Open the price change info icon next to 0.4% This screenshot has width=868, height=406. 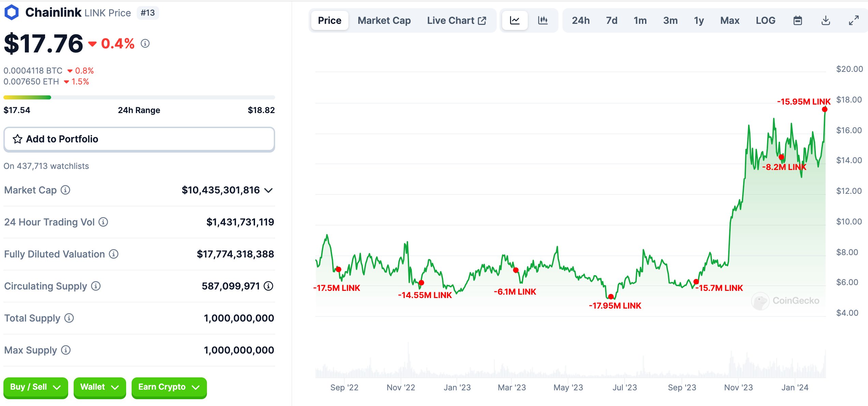click(145, 44)
